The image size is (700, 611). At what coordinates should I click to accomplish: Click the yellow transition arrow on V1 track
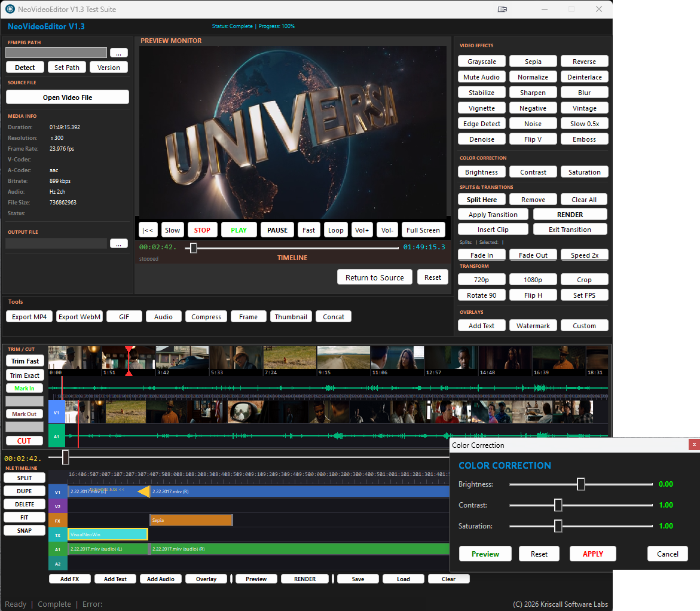point(143,491)
